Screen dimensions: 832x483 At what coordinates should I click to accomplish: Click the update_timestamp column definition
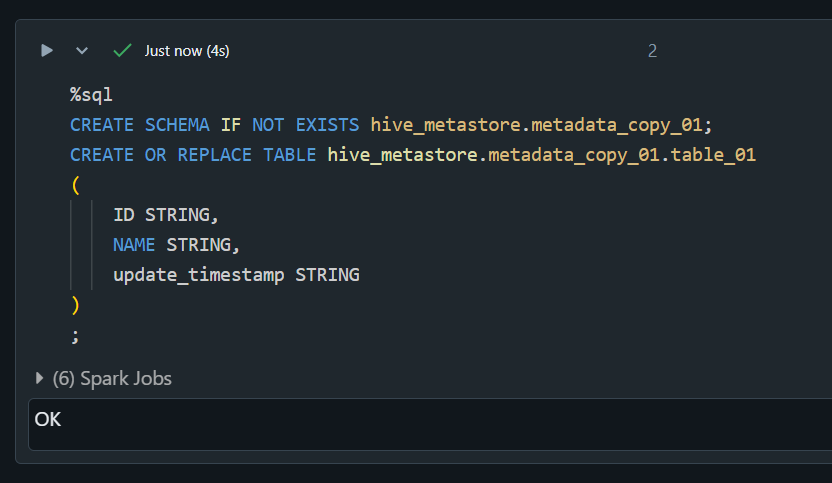235,275
